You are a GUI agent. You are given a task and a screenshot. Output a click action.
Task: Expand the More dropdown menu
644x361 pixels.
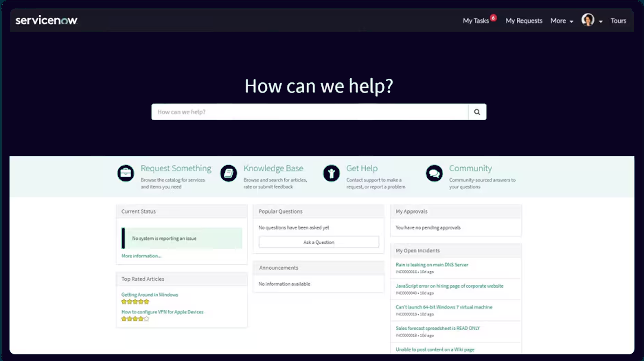pyautogui.click(x=562, y=21)
